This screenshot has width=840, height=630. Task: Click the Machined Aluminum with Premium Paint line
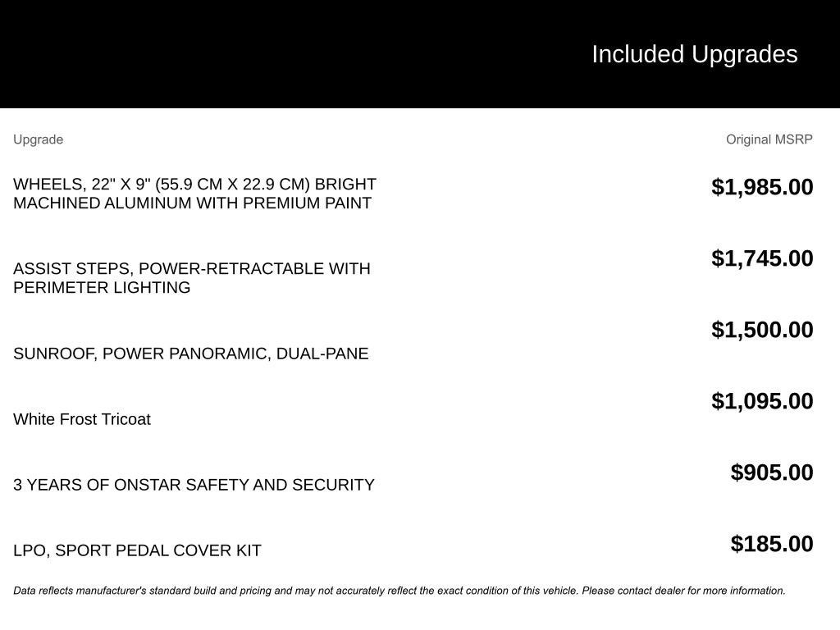point(192,203)
